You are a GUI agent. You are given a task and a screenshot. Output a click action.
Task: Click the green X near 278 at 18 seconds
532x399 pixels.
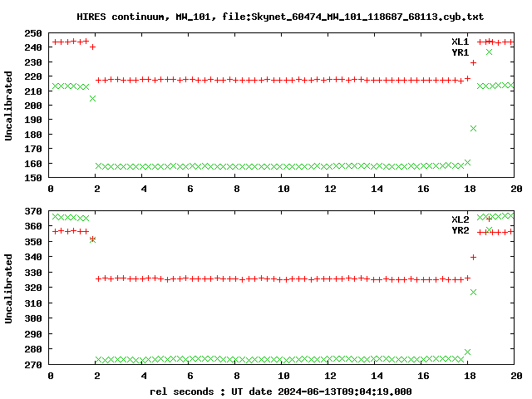[467, 352]
